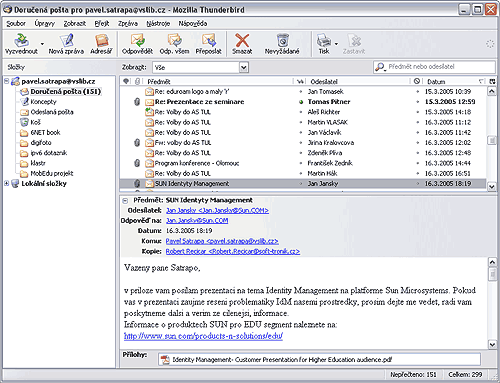Screen dimensions: 500x383
Task: Open message Fw: volby do AS TUL
Action: click(183, 143)
